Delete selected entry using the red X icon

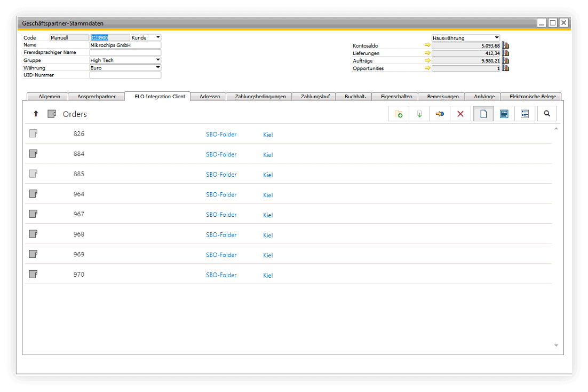tap(460, 113)
